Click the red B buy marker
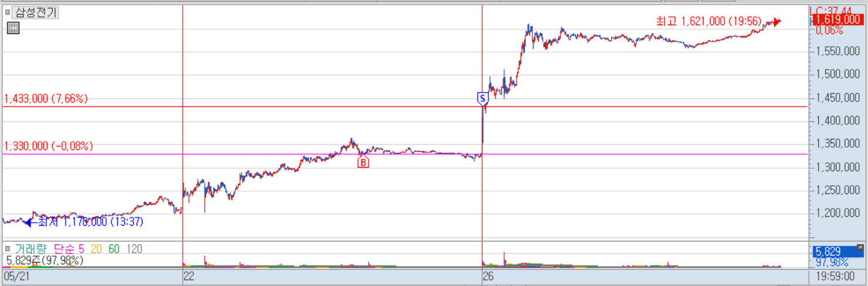Screen dimensions: 868x286 363,162
